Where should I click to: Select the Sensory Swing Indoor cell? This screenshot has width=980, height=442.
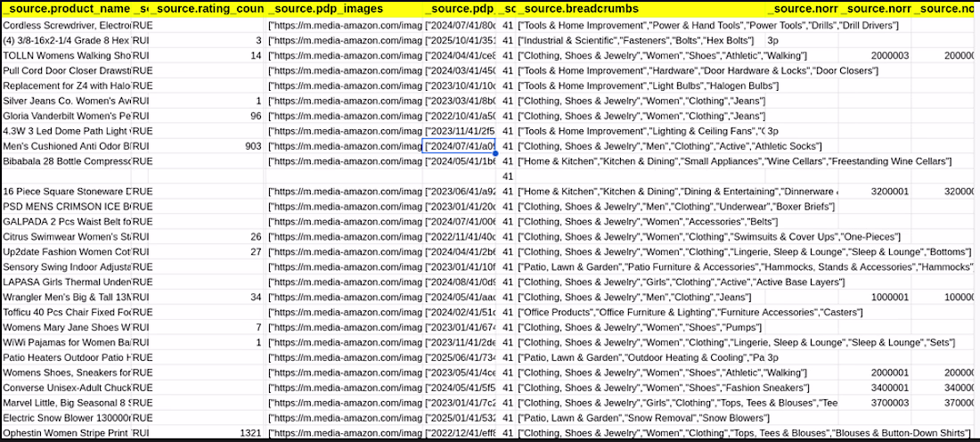point(66,267)
